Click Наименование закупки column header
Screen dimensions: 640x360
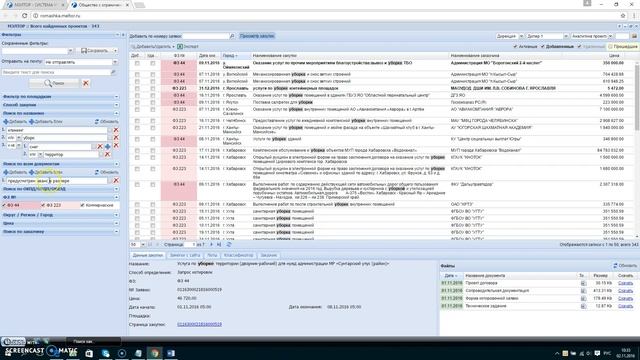tap(349, 56)
